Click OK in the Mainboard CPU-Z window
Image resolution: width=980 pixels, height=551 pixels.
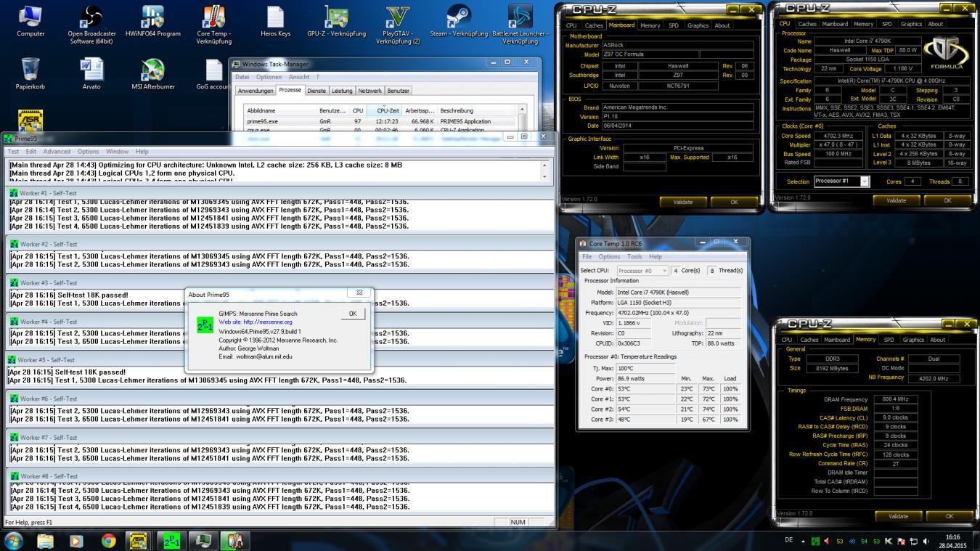point(734,202)
